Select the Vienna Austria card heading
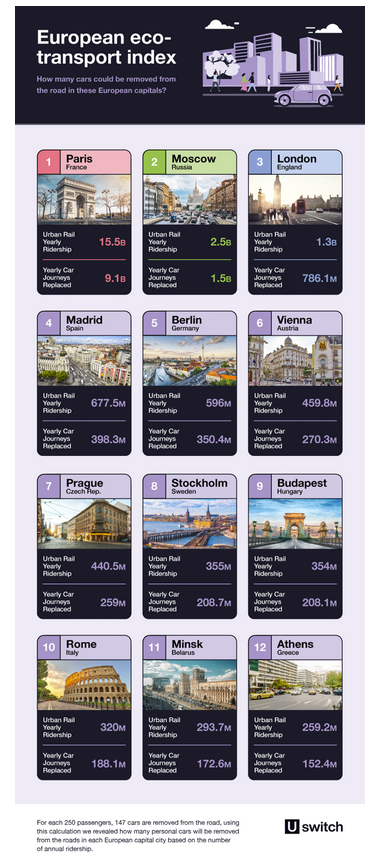Image resolution: width=376 pixels, height=863 pixels. point(295,323)
